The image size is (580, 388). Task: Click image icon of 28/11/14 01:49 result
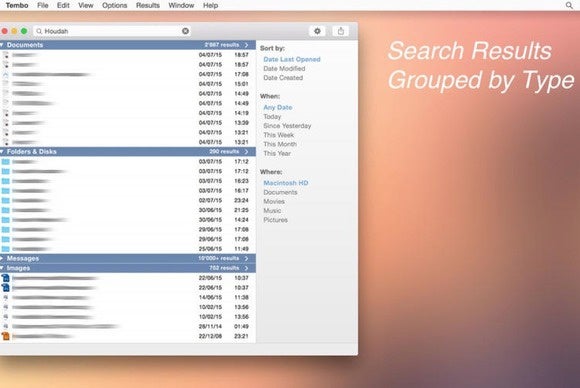[x=6, y=326]
